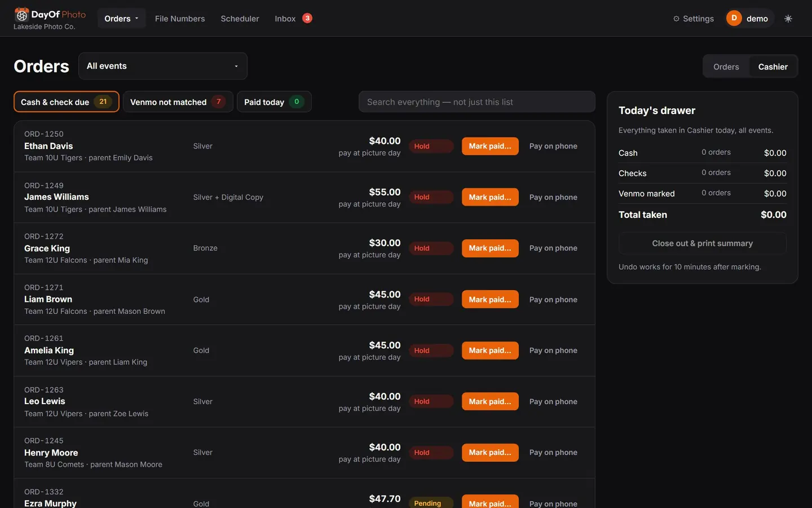Click the Hold badge on ORD-1263

[x=431, y=401]
